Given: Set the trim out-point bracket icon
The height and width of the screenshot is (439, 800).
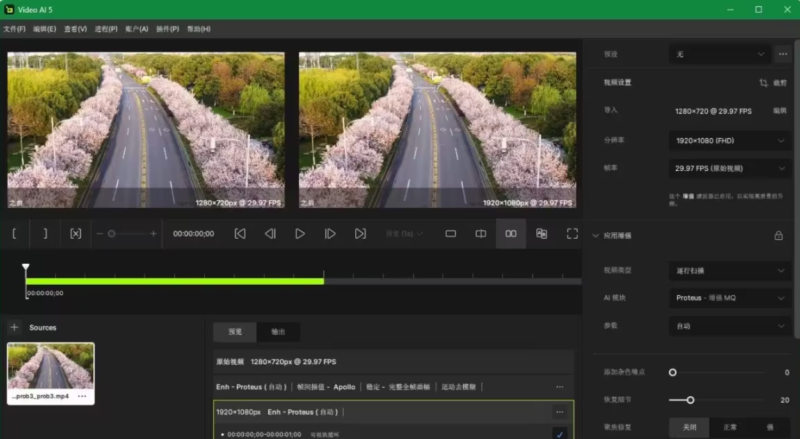Looking at the screenshot, I should pos(45,233).
